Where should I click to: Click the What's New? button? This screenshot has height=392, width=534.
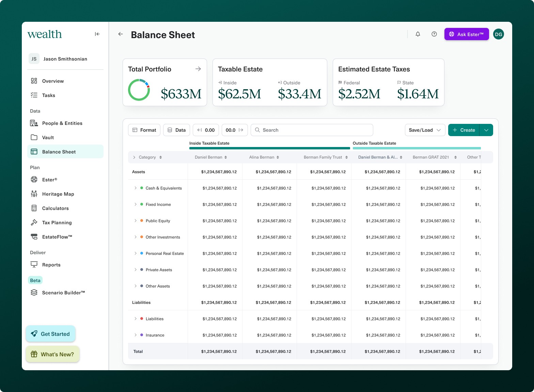pos(52,354)
